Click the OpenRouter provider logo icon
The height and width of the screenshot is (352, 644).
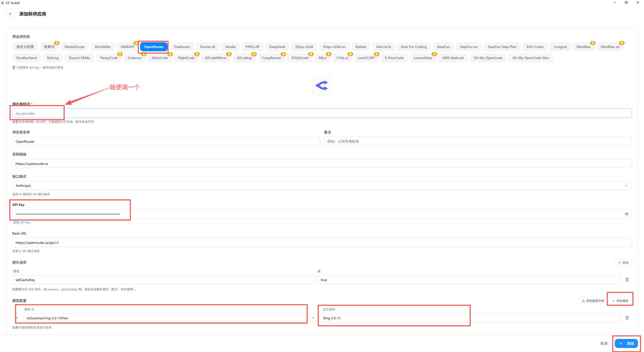click(x=322, y=85)
